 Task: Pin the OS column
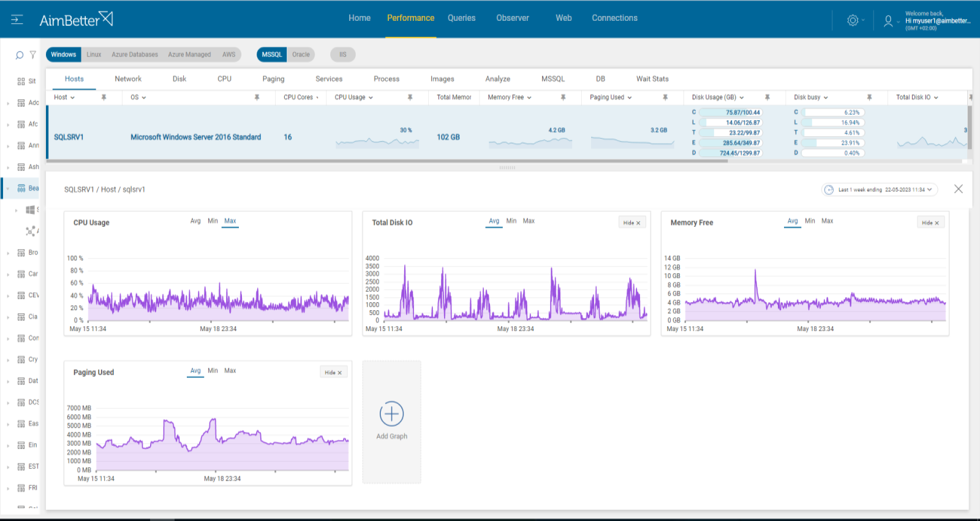(x=257, y=97)
